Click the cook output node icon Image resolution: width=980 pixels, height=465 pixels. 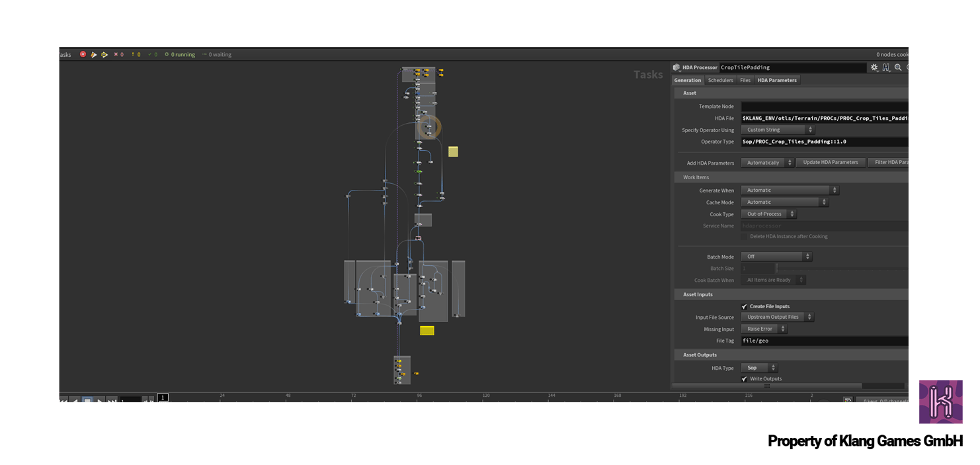(x=104, y=54)
